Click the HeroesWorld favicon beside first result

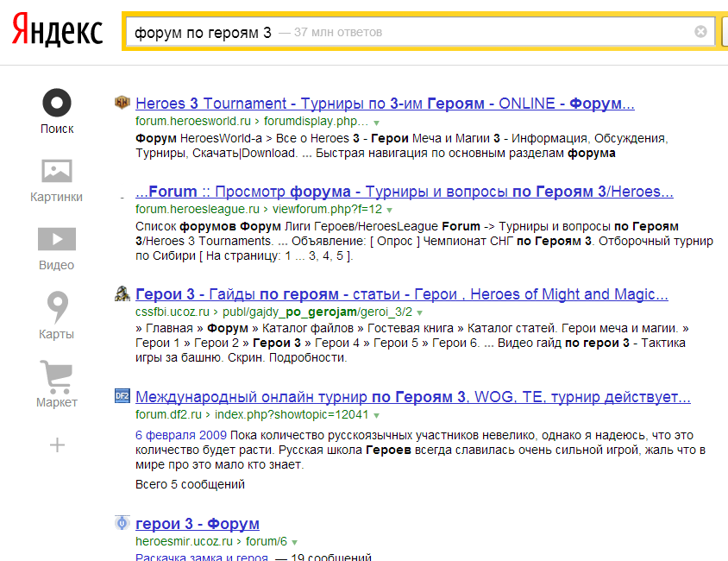(x=122, y=102)
